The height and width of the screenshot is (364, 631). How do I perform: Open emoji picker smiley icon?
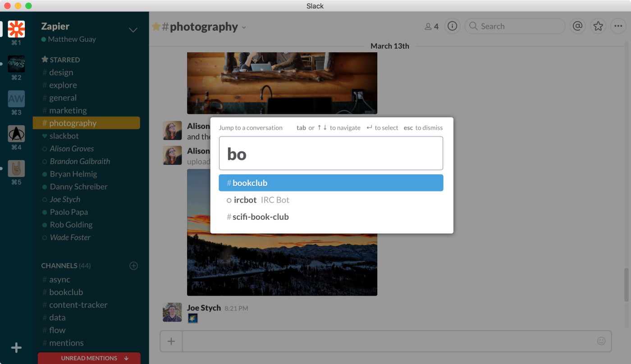coord(601,341)
